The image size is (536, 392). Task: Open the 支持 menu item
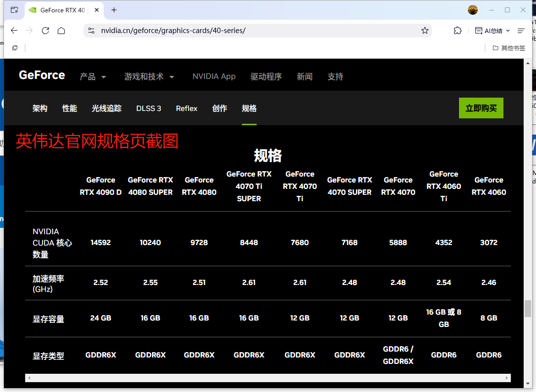pos(335,76)
